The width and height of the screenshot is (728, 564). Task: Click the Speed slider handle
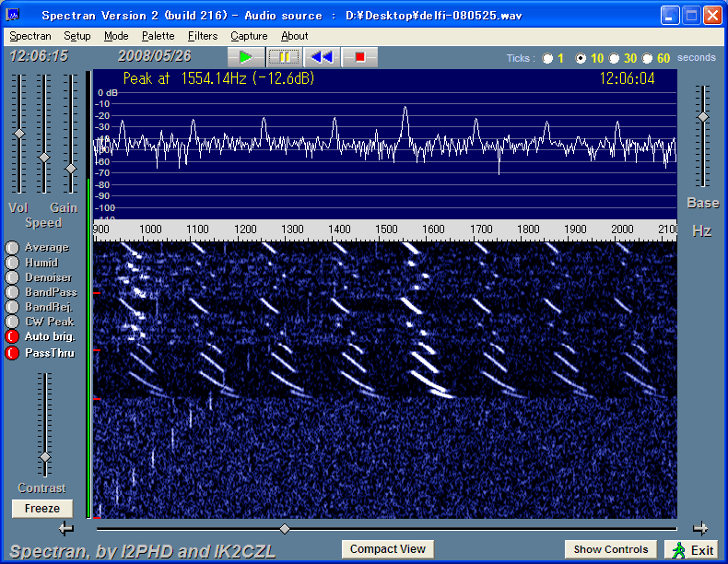tap(44, 158)
